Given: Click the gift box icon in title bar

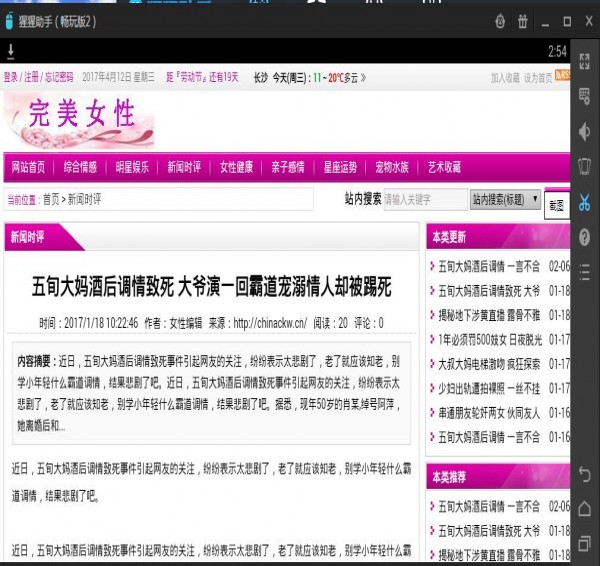Looking at the screenshot, I should pos(522,21).
